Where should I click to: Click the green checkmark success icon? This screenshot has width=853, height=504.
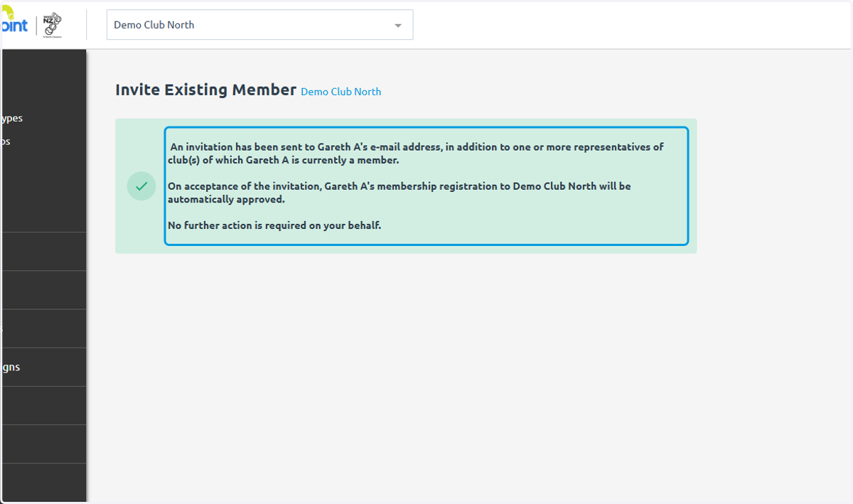[x=141, y=186]
